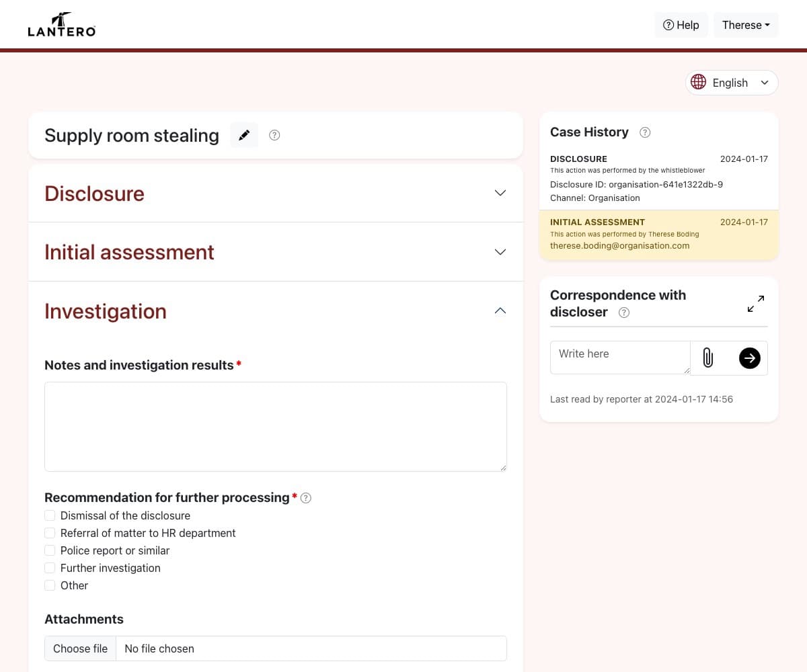This screenshot has height=672, width=807.
Task: Attach a file using the paperclip icon
Action: point(706,358)
